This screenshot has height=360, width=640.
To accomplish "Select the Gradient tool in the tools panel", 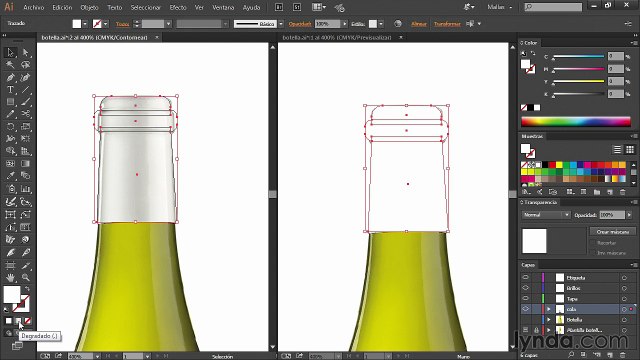I will [25, 164].
